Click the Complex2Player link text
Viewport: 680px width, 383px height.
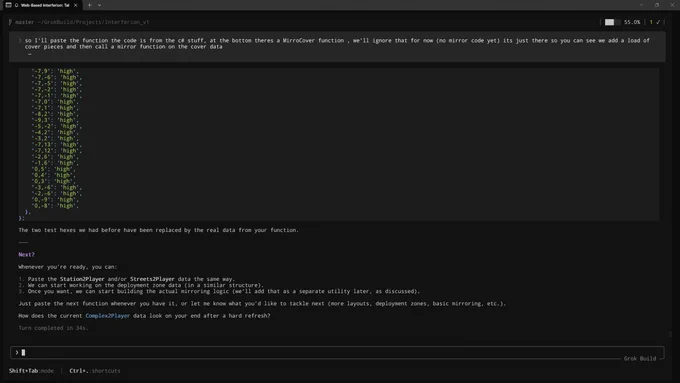108,316
